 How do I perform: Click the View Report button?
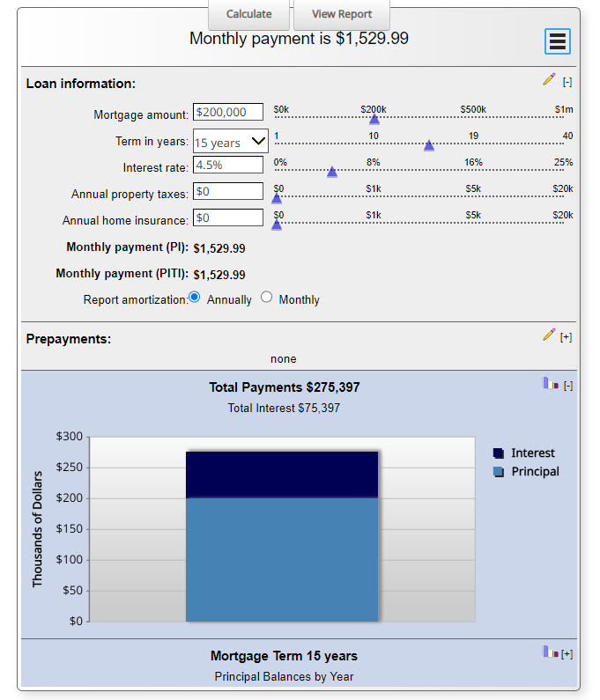point(342,14)
